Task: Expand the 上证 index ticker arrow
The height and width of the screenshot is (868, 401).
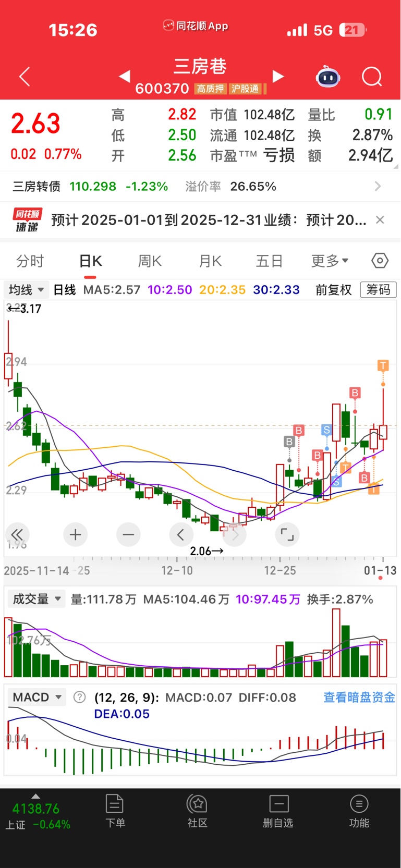Action: [35, 796]
